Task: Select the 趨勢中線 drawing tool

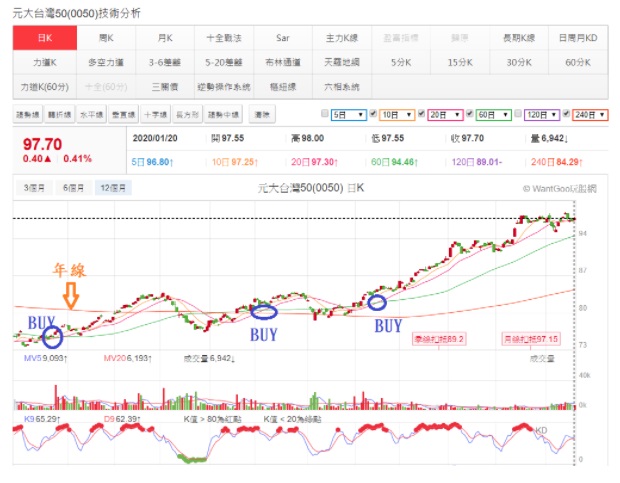Action: 223,115
